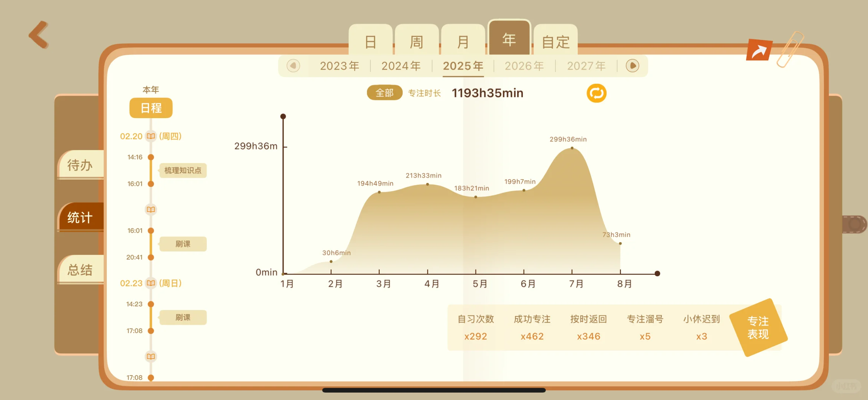This screenshot has width=868, height=400.
Task: Click the book icon beside 02.20
Action: [151, 136]
